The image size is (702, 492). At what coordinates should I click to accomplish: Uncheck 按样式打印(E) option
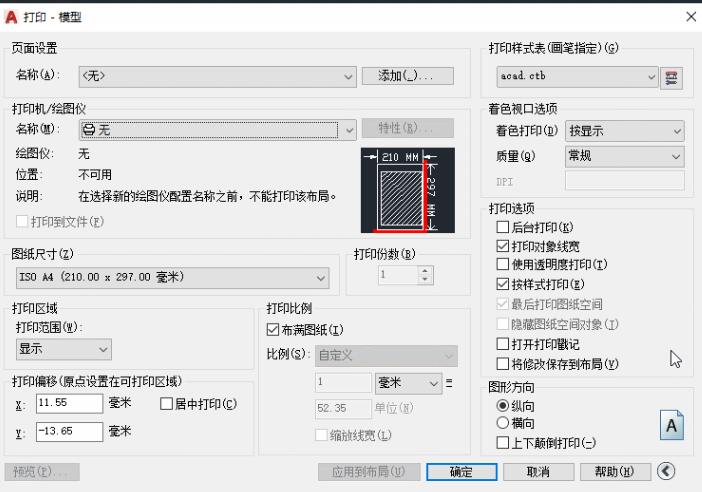point(502,284)
